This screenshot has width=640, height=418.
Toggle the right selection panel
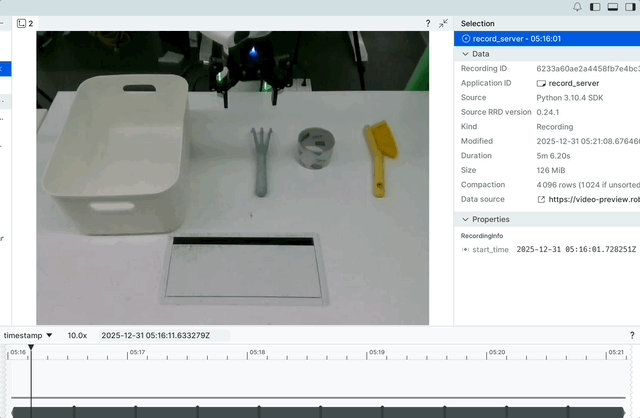[x=630, y=7]
